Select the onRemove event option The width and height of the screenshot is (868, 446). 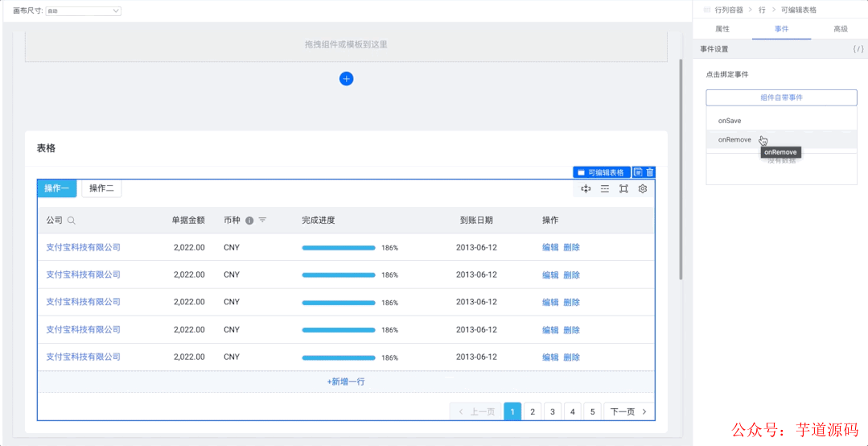(x=781, y=139)
